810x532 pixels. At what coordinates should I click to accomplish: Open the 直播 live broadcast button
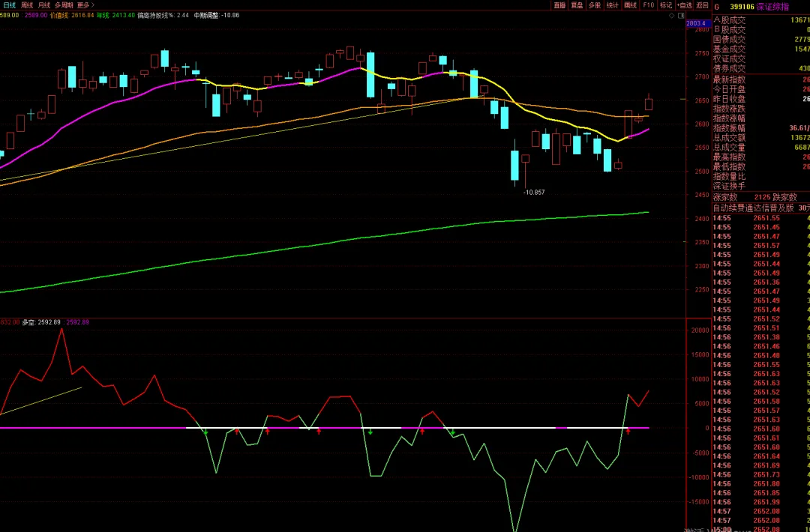[560, 5]
